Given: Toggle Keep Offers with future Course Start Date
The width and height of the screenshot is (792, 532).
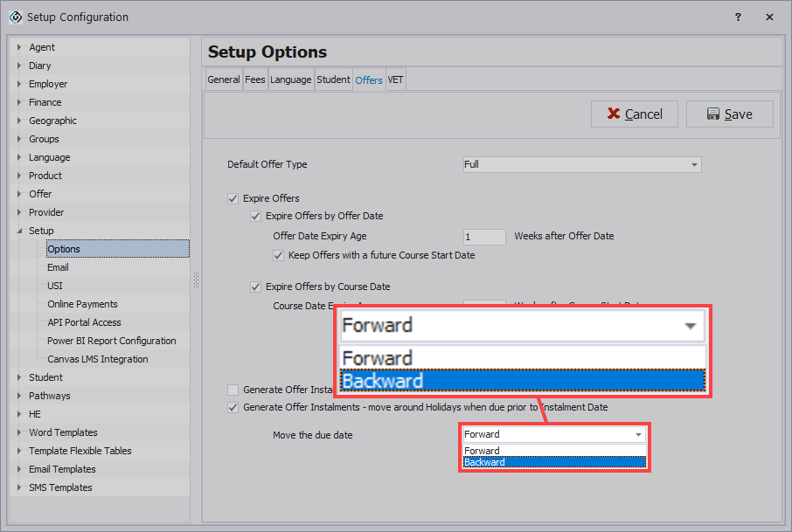Looking at the screenshot, I should 279,256.
